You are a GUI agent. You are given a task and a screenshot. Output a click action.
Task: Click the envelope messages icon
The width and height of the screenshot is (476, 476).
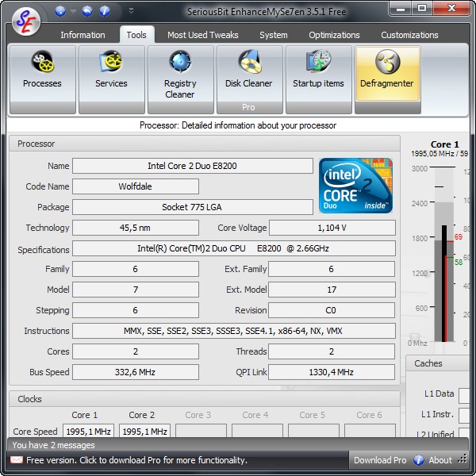(x=16, y=460)
